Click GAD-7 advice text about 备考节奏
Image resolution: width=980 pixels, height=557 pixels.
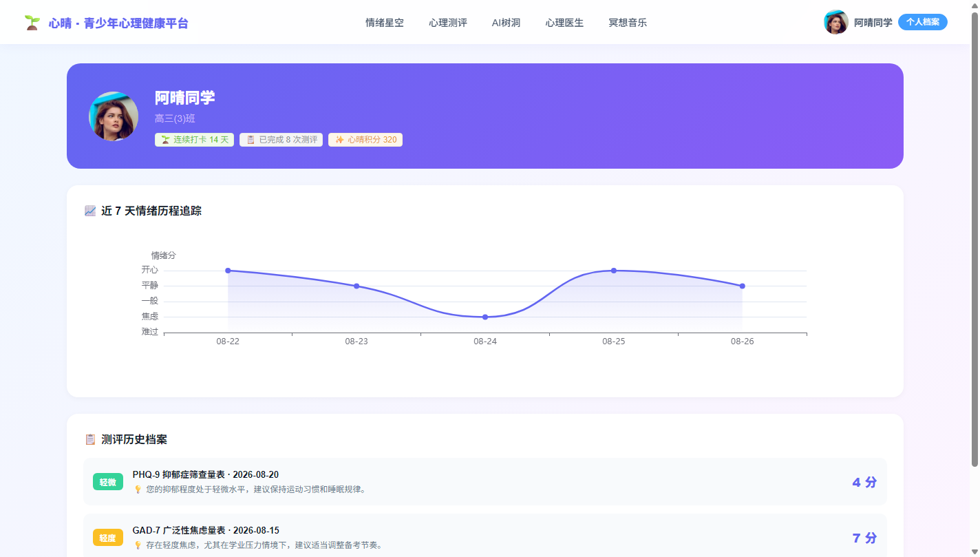[x=265, y=545]
